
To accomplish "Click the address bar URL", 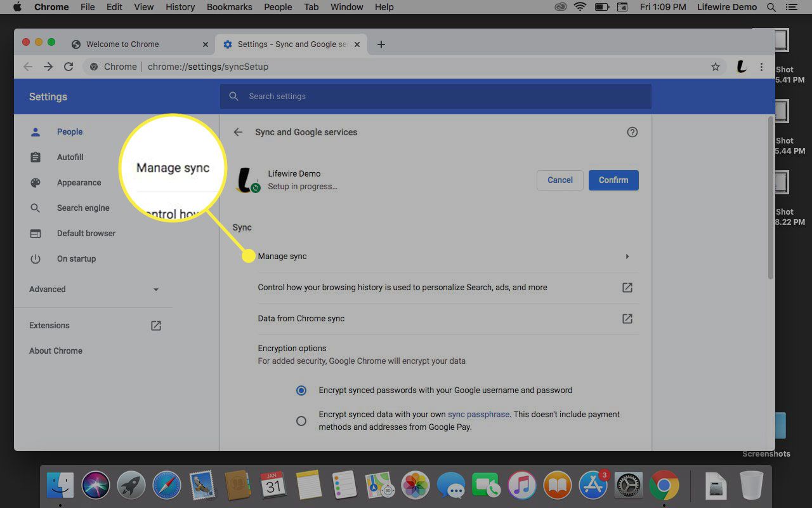I will click(208, 67).
